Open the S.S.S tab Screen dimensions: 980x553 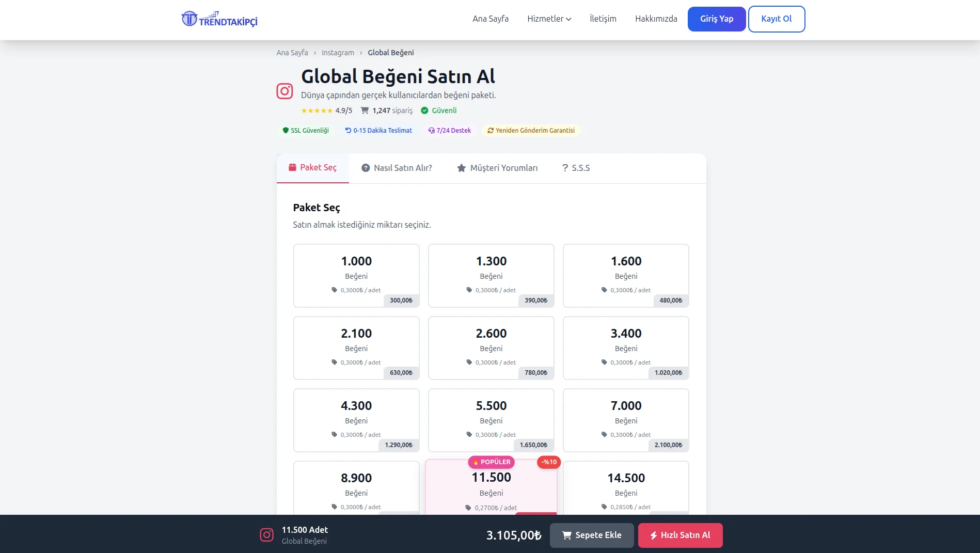[576, 168]
